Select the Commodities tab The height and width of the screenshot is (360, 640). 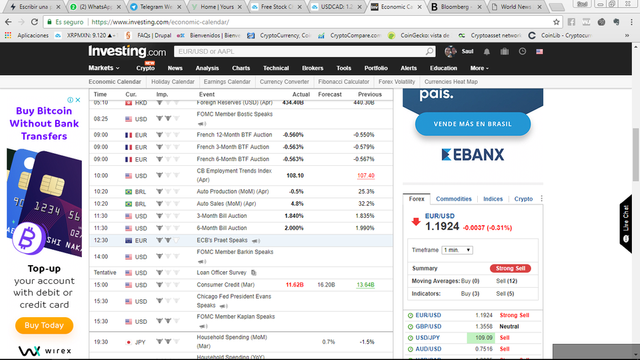453,199
